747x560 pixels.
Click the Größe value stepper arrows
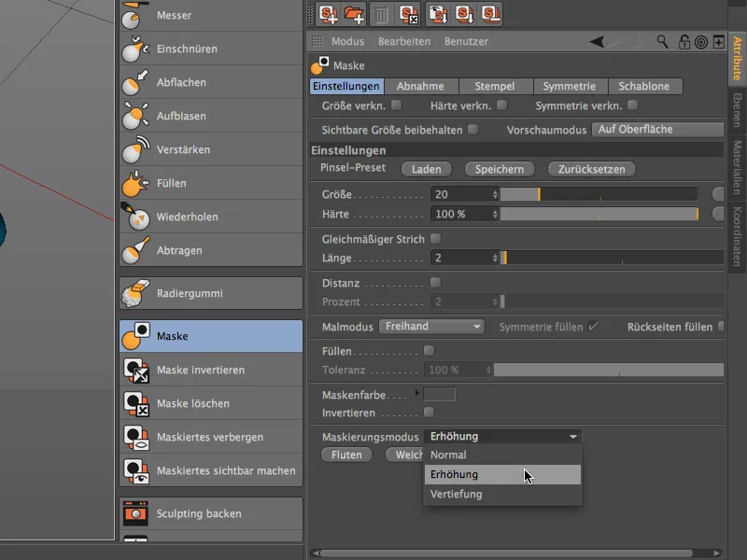coord(495,194)
